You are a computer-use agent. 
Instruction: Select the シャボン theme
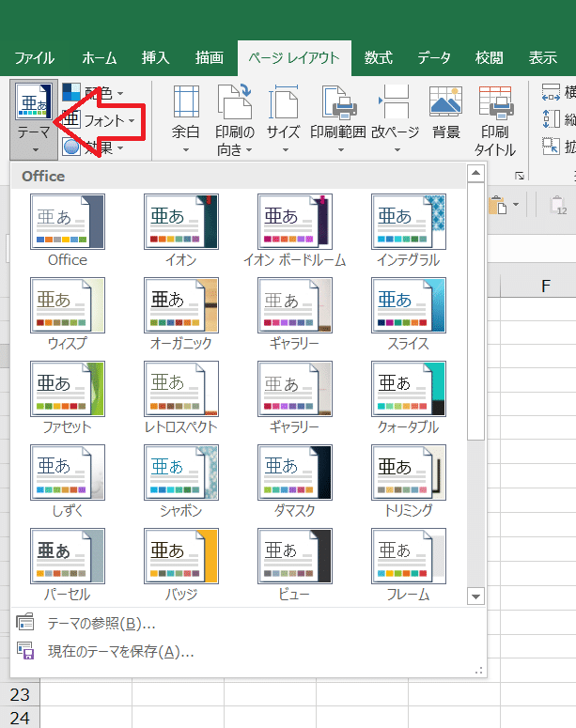[x=181, y=482]
